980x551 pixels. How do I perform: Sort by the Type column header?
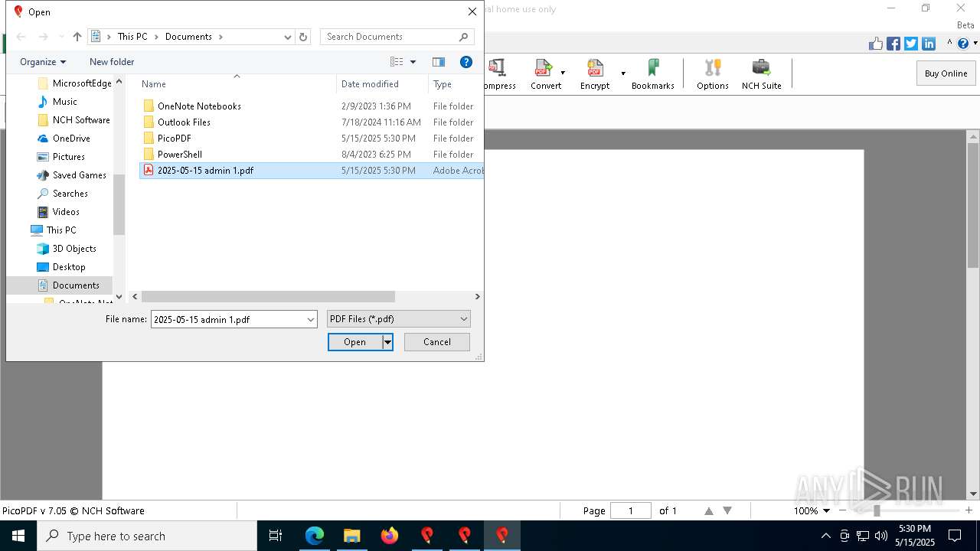pos(456,84)
